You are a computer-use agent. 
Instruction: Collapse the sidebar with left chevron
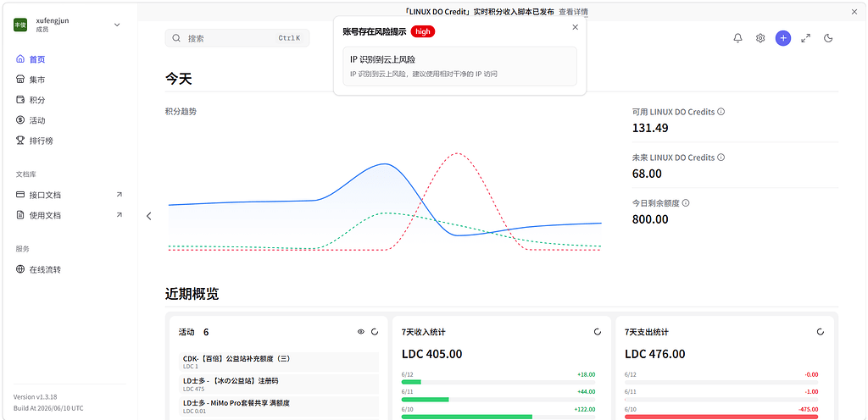tap(148, 216)
